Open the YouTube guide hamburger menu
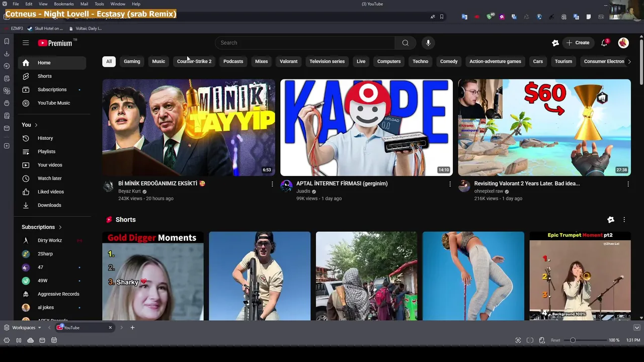Viewport: 644px width, 362px height. point(26,43)
